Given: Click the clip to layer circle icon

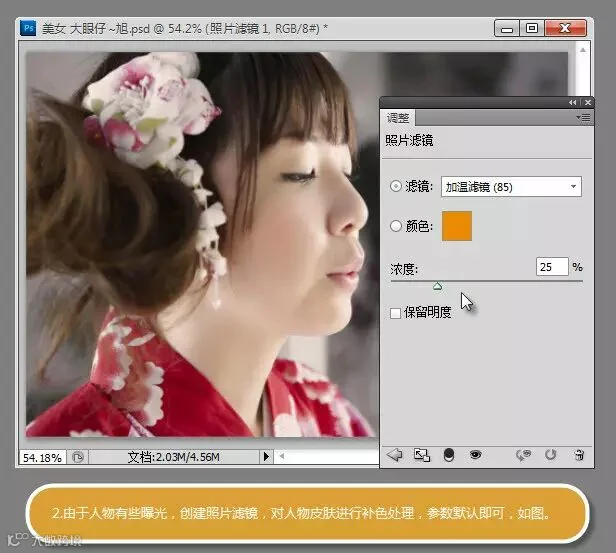Looking at the screenshot, I should pyautogui.click(x=449, y=455).
